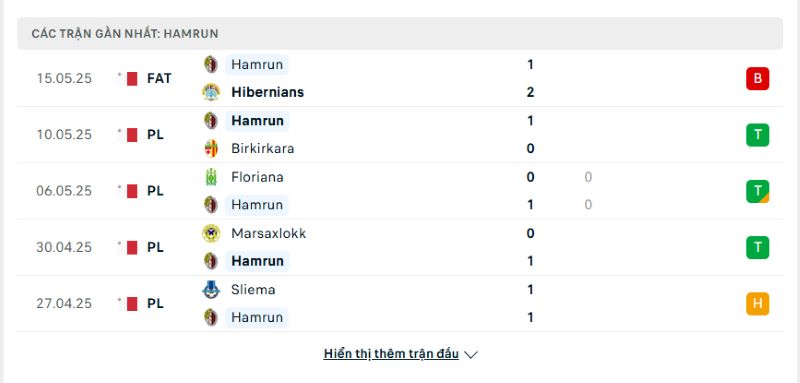
Task: Click the green T badge for 30.04.25
Action: (757, 247)
